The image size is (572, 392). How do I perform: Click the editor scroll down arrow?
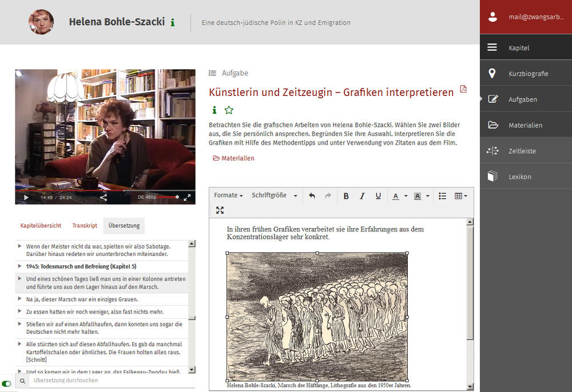[x=470, y=386]
